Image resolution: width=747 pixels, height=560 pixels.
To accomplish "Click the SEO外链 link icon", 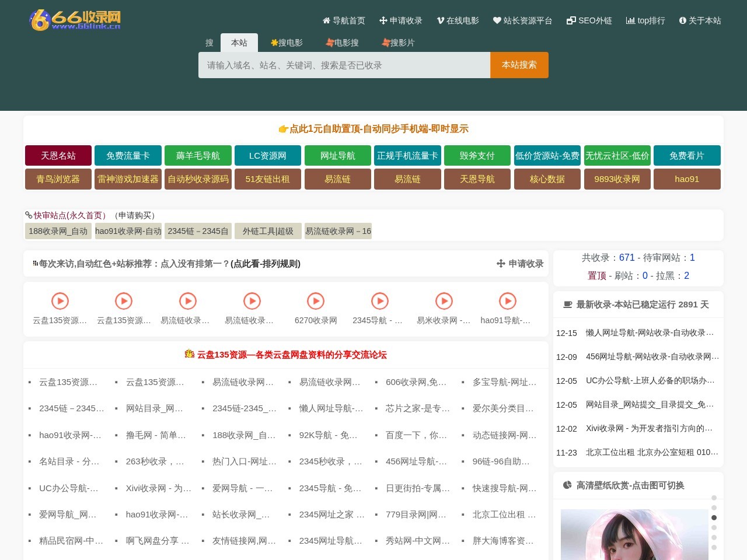I will tap(570, 20).
